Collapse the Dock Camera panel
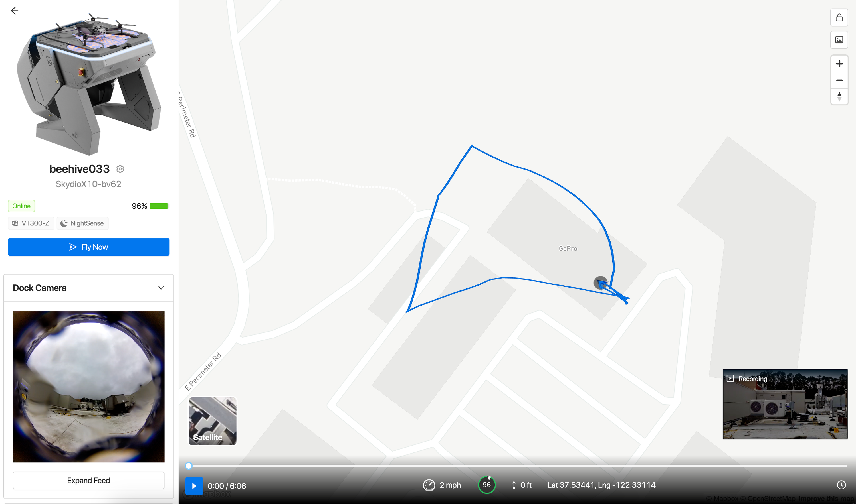 coord(161,288)
